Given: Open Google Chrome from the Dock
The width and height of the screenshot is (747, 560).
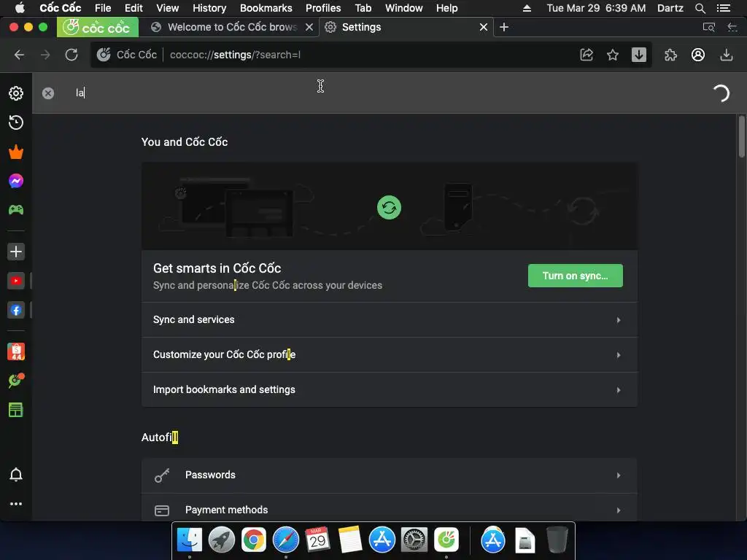Looking at the screenshot, I should [x=253, y=540].
